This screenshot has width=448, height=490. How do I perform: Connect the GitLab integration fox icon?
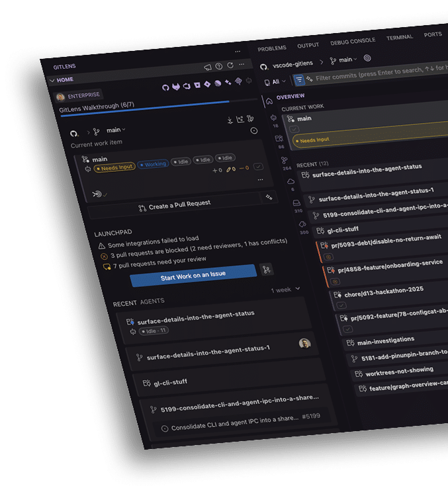click(x=176, y=87)
